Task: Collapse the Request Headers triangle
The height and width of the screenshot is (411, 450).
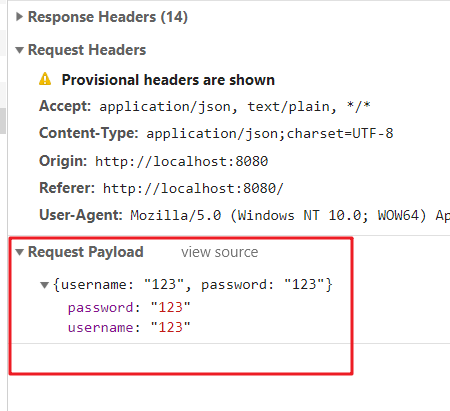Action: tap(19, 50)
